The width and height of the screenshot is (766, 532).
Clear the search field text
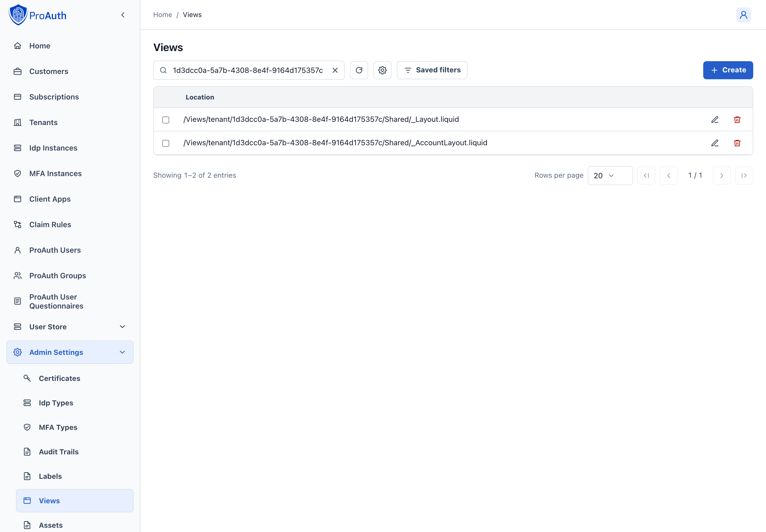335,70
